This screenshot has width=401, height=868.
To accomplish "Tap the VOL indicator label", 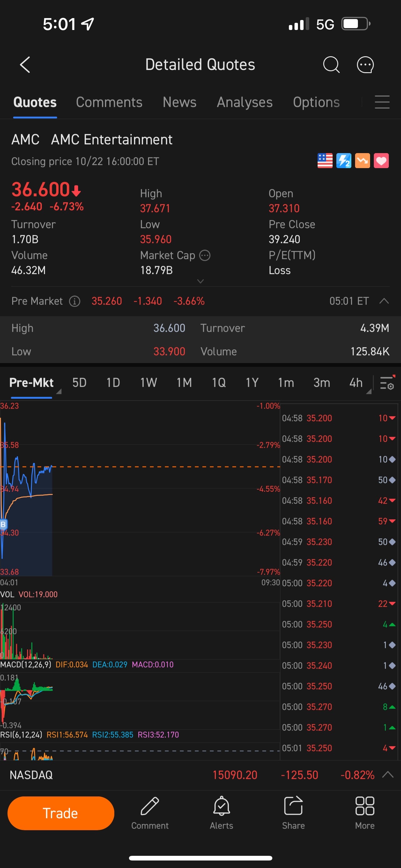I will tap(7, 594).
